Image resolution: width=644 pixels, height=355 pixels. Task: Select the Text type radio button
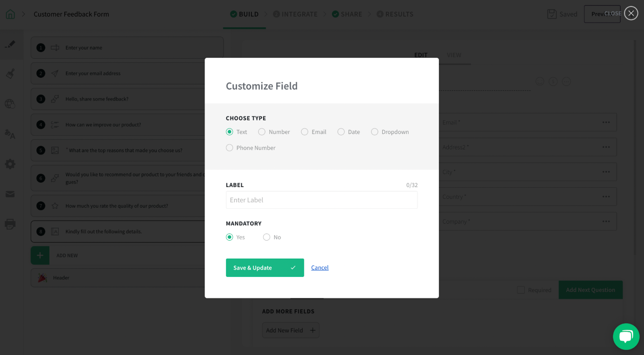pyautogui.click(x=229, y=132)
